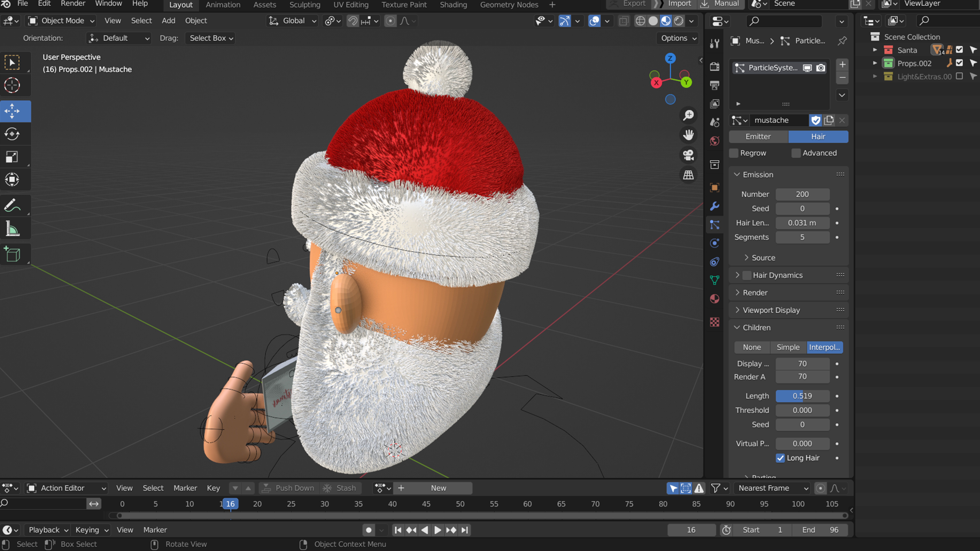980x551 pixels.
Task: Activate the Rotate tool
Action: point(12,134)
